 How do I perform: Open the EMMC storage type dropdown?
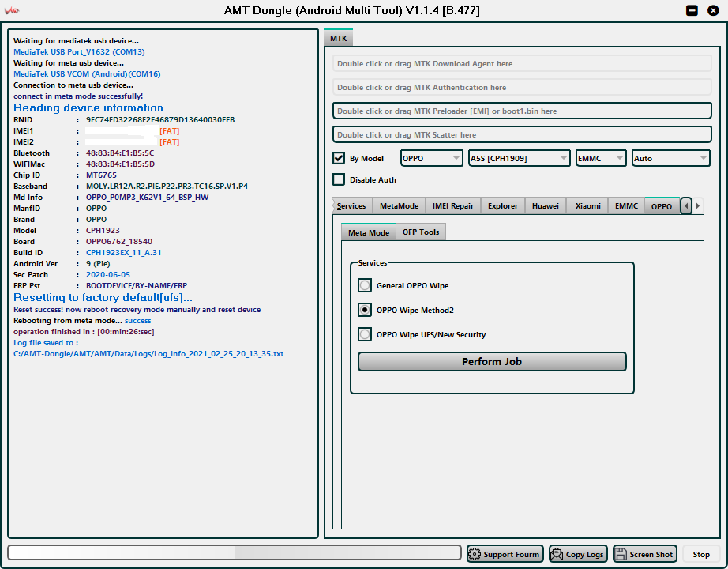point(601,158)
